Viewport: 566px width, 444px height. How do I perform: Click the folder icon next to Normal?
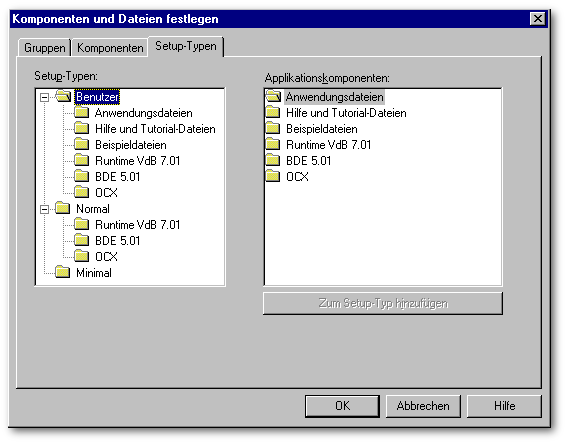tap(63, 208)
